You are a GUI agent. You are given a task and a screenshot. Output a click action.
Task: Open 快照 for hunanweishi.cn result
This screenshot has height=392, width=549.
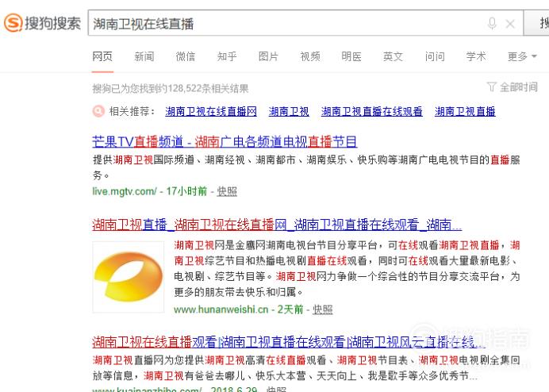point(322,309)
